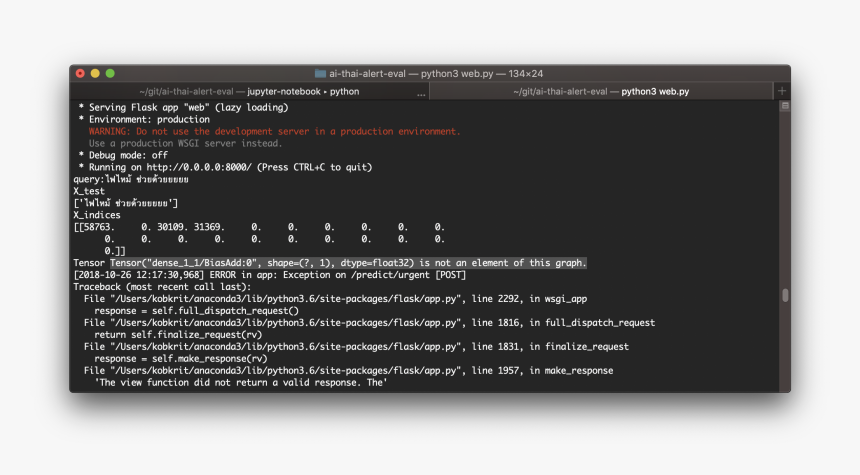Click the '* Debug mode: off' line
860x475 pixels.
coord(123,155)
